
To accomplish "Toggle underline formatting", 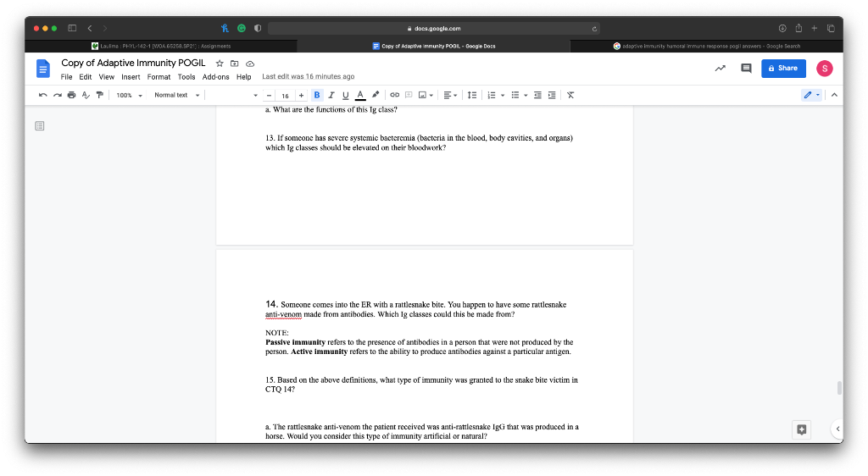I will point(346,95).
